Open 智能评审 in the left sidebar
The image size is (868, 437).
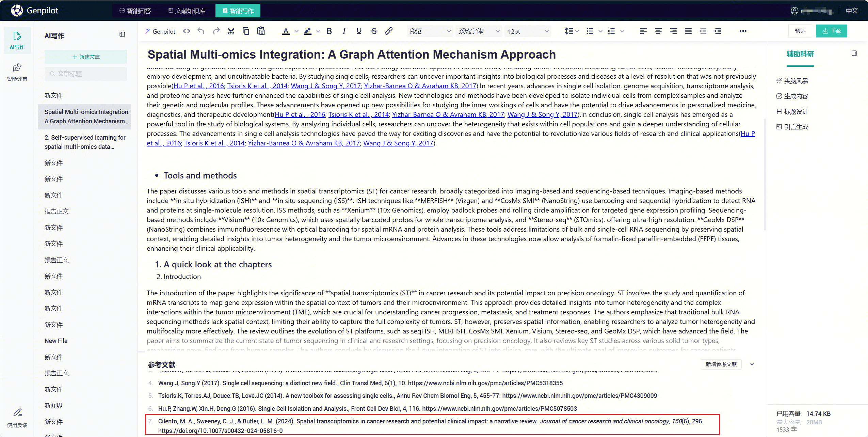click(x=17, y=72)
